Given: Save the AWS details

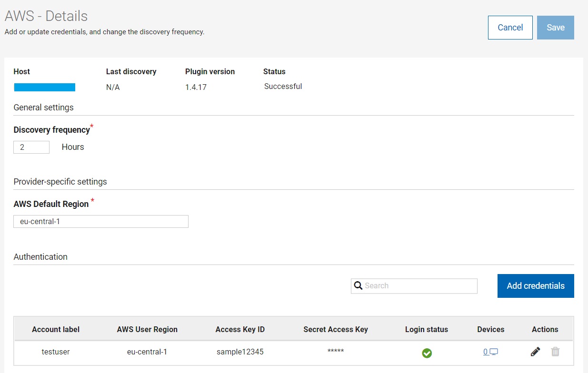Looking at the screenshot, I should point(555,28).
